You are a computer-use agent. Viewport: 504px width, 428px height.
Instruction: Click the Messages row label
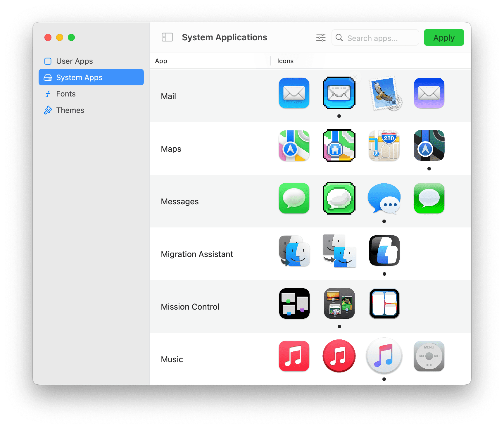click(179, 201)
